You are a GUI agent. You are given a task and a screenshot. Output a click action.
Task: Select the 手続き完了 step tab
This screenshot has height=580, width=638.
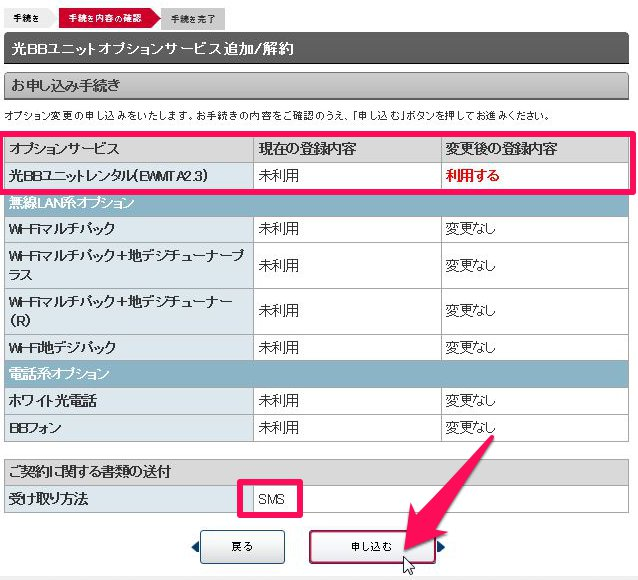pyautogui.click(x=193, y=19)
